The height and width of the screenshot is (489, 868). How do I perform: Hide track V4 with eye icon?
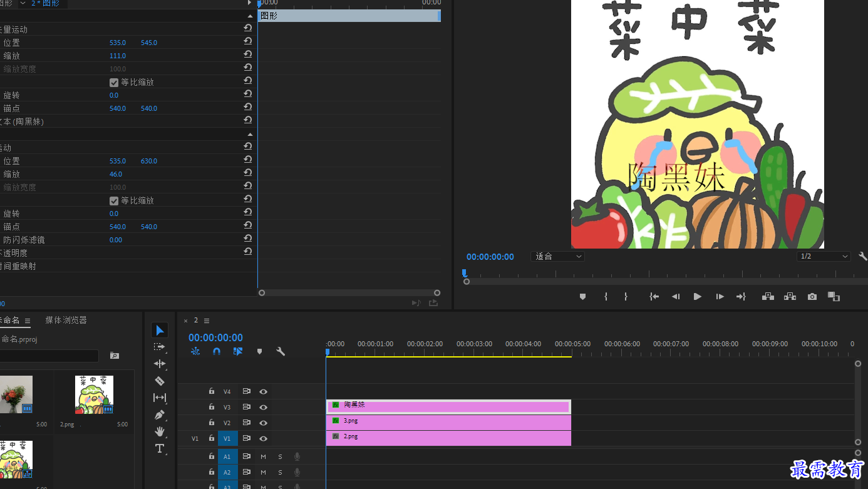(x=264, y=391)
